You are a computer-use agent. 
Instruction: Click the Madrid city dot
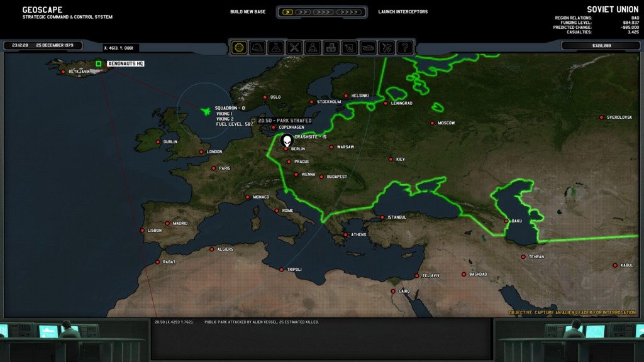tap(167, 224)
